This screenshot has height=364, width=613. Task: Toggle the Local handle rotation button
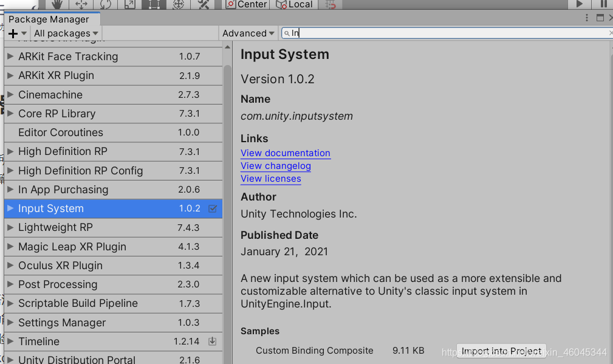tap(295, 4)
